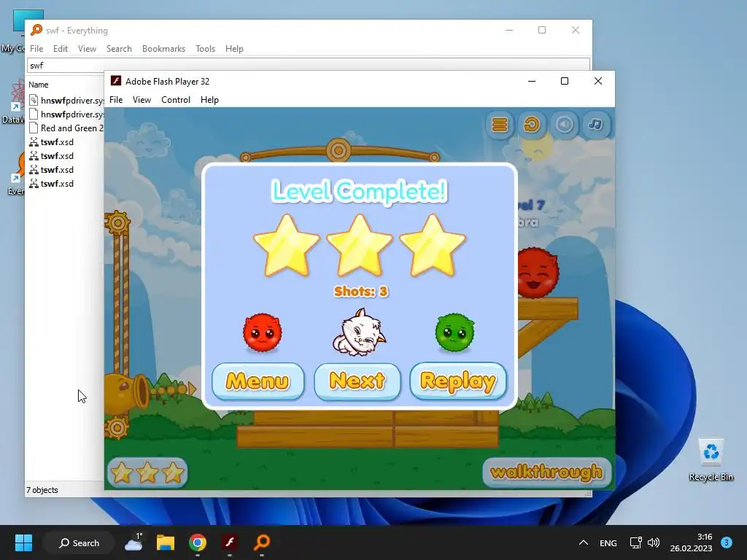The height and width of the screenshot is (560, 747).
Task: Open Everything Search menu
Action: [119, 49]
